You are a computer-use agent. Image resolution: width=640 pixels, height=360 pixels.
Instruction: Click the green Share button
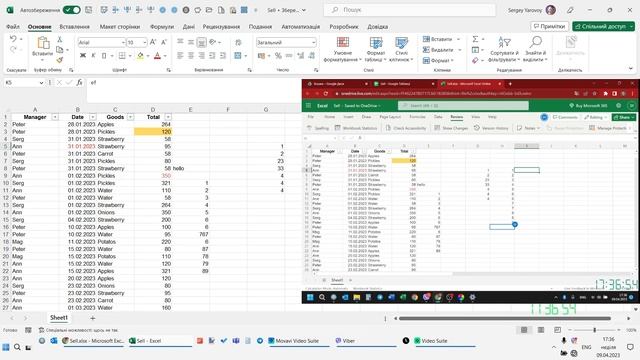(603, 27)
